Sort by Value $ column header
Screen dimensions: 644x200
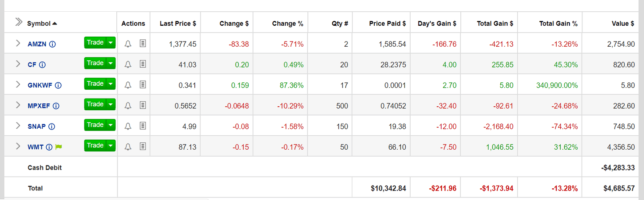[623, 24]
